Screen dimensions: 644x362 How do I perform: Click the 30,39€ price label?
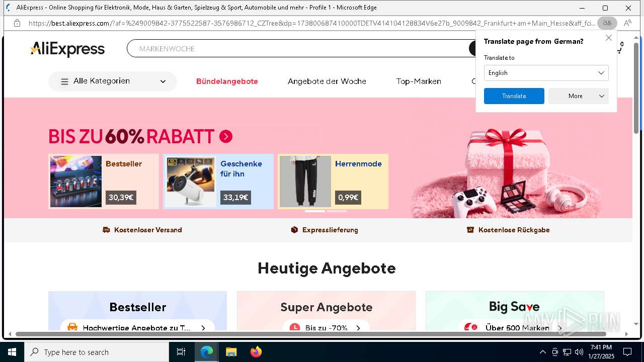coord(121,198)
